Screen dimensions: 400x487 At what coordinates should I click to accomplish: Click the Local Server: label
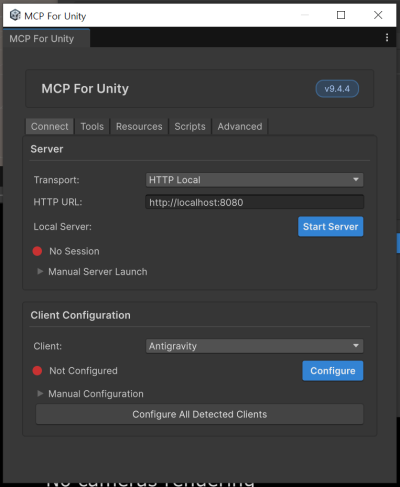pos(62,227)
